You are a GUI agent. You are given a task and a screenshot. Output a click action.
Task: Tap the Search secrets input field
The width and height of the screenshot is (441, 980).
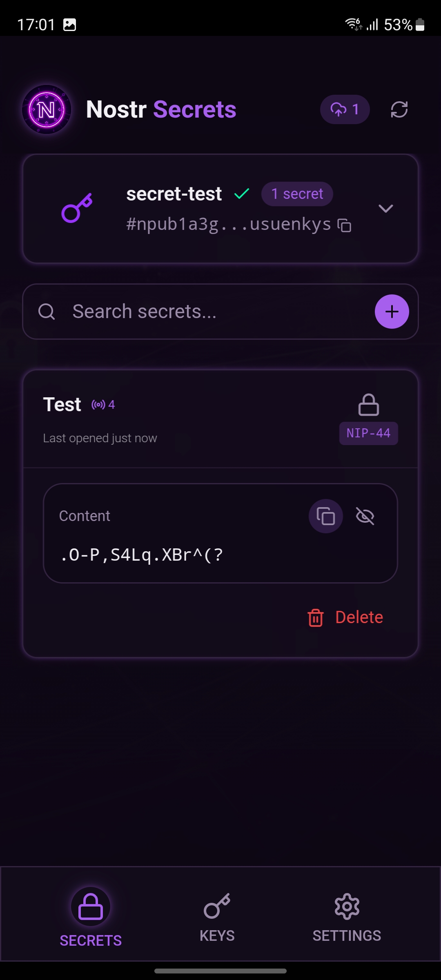163,312
